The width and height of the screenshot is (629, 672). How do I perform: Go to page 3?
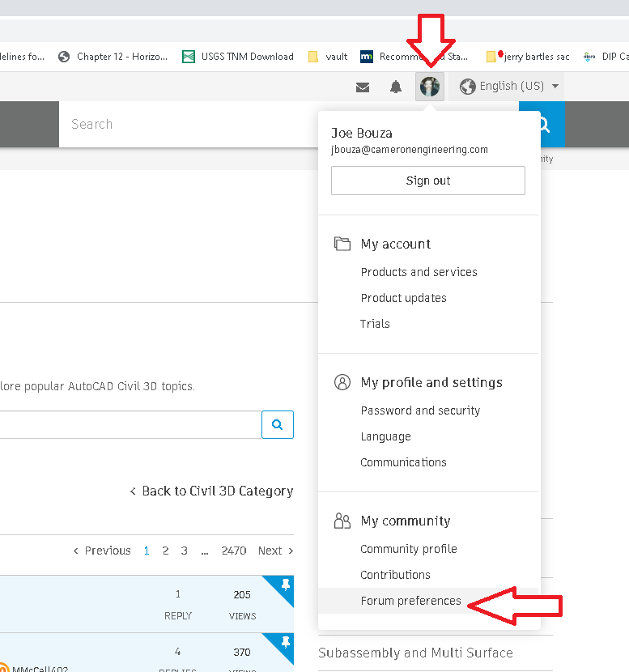(x=185, y=551)
